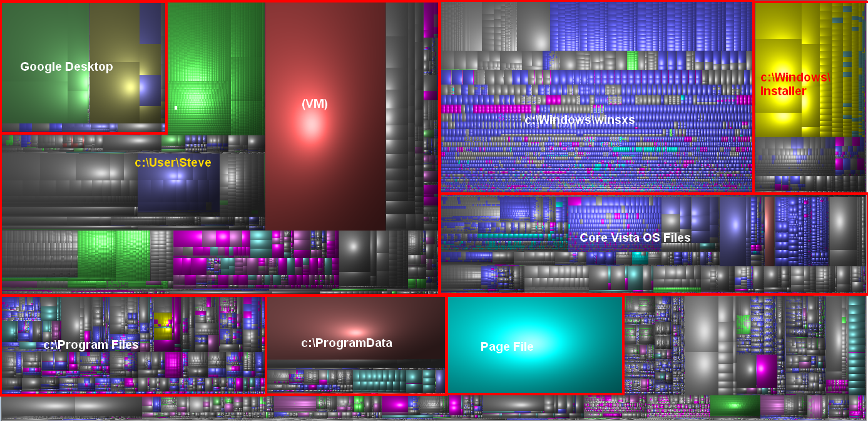Image resolution: width=868 pixels, height=421 pixels.
Task: Click the c:\Program Files label
Action: (x=91, y=345)
